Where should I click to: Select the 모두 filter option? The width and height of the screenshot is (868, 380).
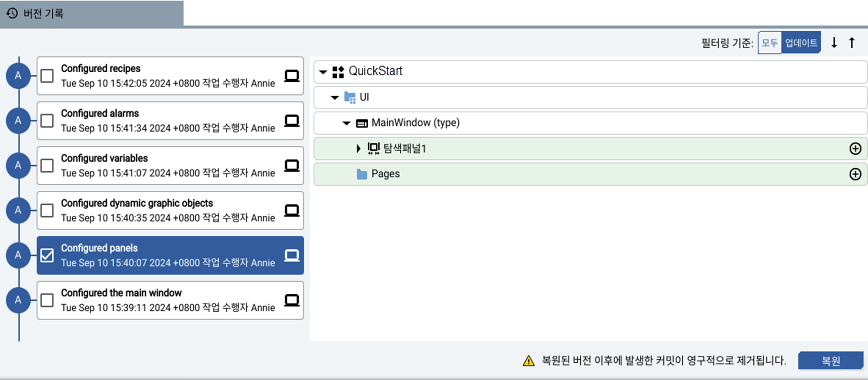point(769,43)
